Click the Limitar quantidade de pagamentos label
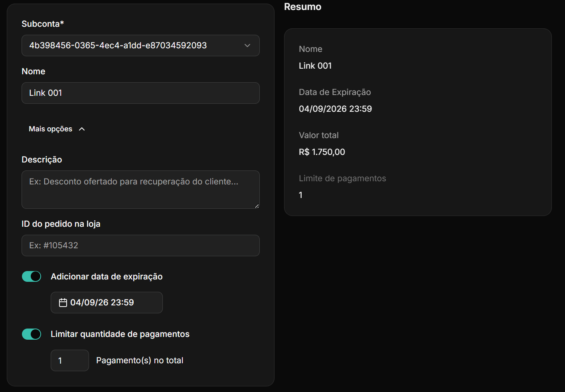The height and width of the screenshot is (392, 565). click(120, 334)
